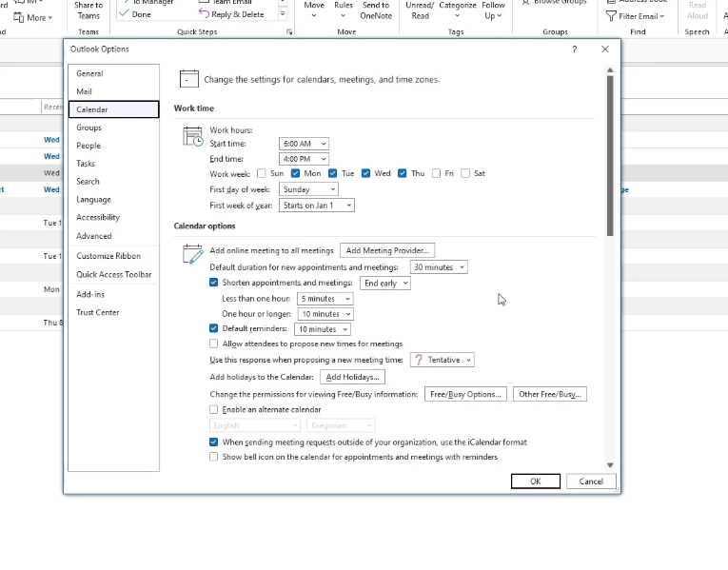Toggle Default reminders checkbox
728x570 pixels.
click(213, 328)
